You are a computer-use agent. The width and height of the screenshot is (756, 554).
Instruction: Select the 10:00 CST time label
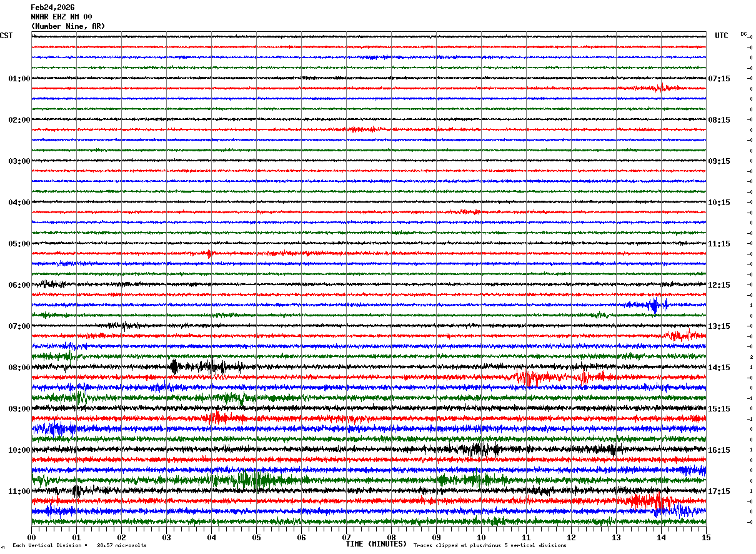(19, 450)
